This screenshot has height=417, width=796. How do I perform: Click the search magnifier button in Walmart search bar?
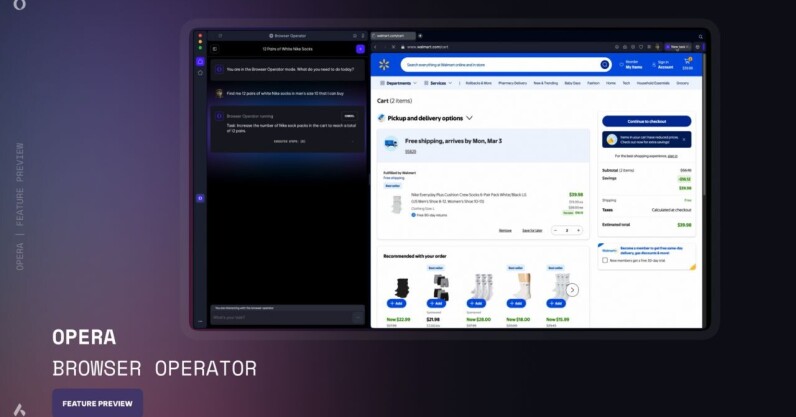tap(605, 65)
